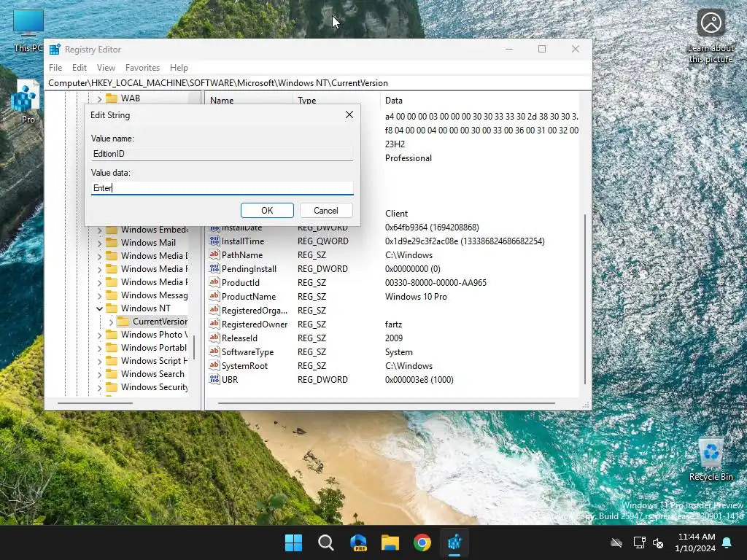Click the PendingInstall DWORD value icon
747x560 pixels.
[x=214, y=268]
